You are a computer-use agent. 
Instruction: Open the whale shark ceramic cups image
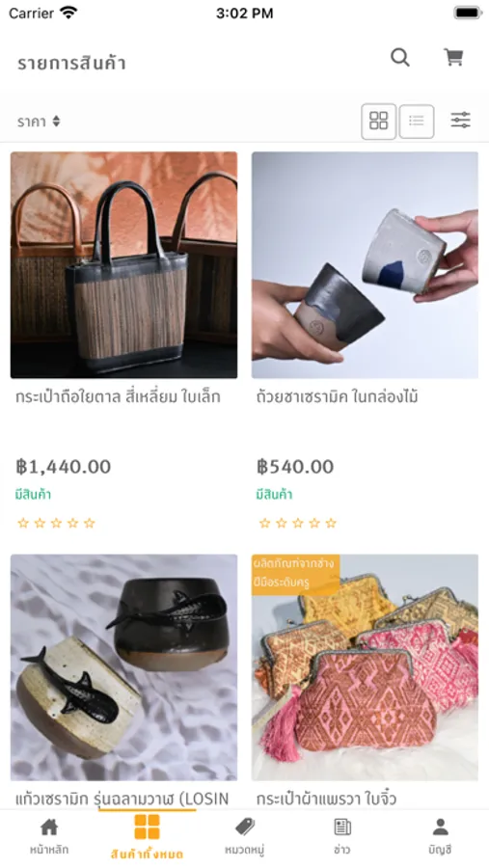pyautogui.click(x=124, y=667)
